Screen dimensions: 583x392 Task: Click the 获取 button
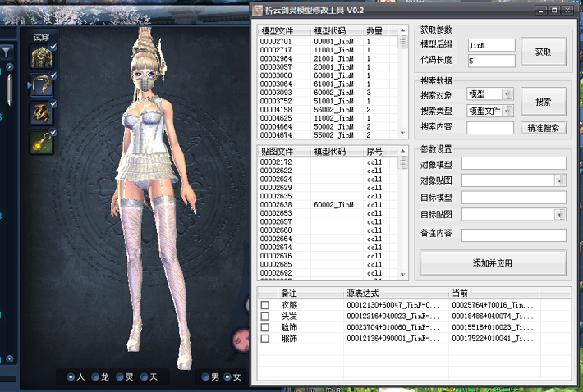coord(544,52)
